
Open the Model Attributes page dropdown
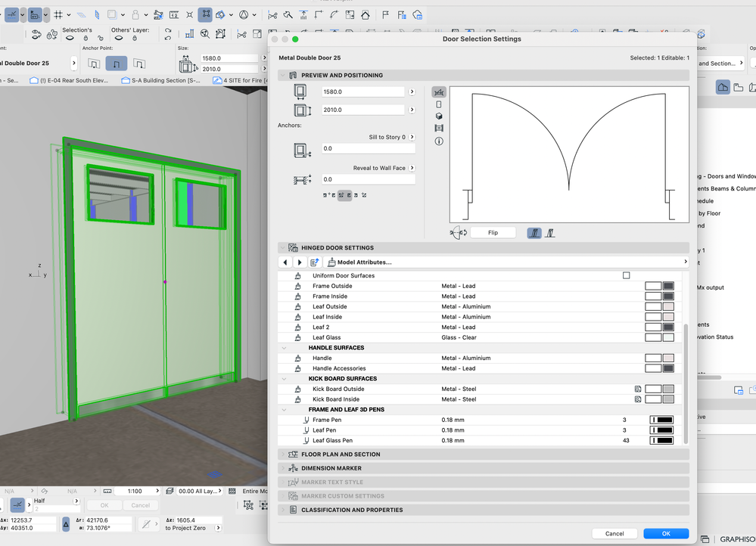506,262
